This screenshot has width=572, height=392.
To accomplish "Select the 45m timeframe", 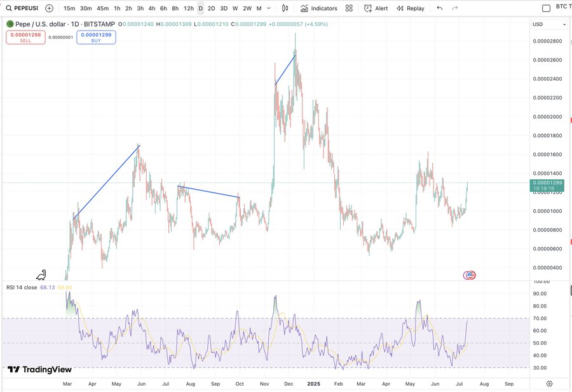I will 103,8.
